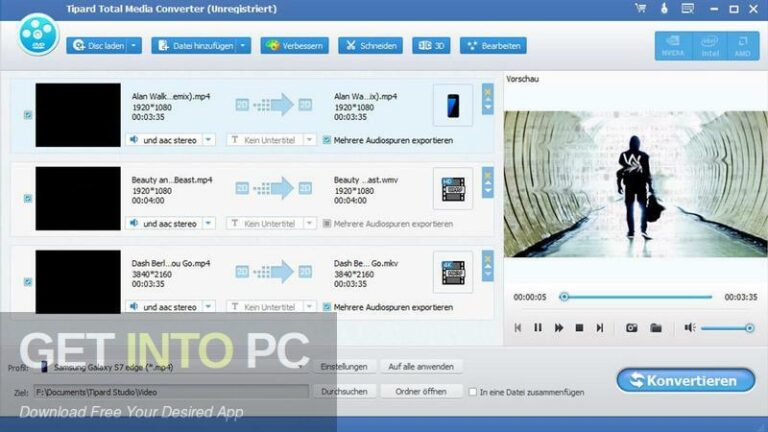The height and width of the screenshot is (432, 768).
Task: Click the Datei hinzufügen button
Action: pos(194,46)
